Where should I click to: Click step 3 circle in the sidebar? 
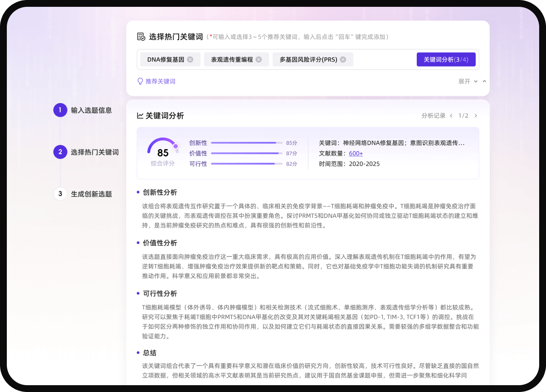click(x=60, y=194)
